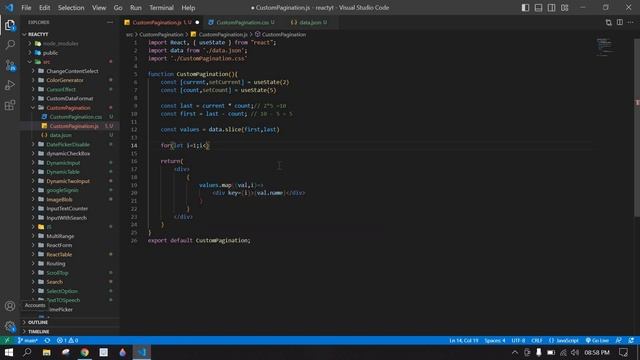Switch to the CustomPagination.css tab
This screenshot has width=640, height=360.
coord(241,22)
